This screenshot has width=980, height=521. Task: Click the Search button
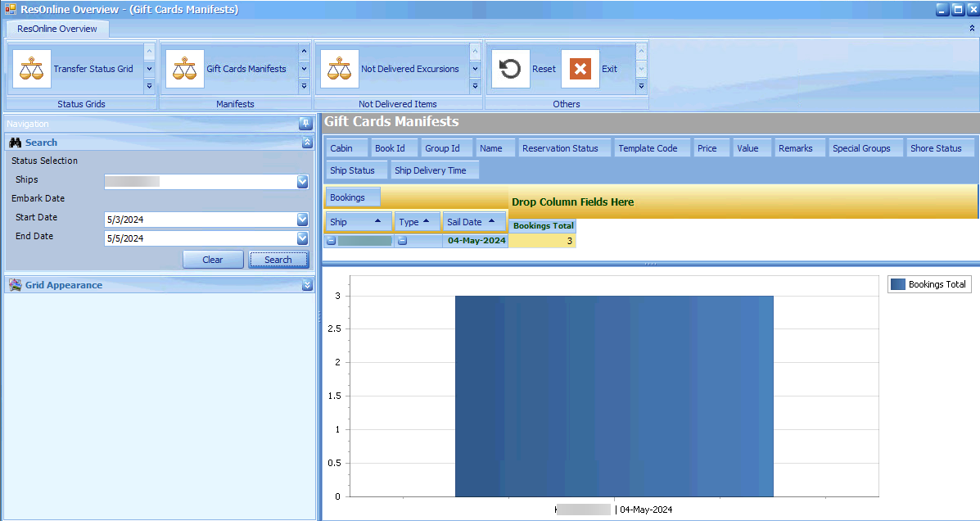278,260
